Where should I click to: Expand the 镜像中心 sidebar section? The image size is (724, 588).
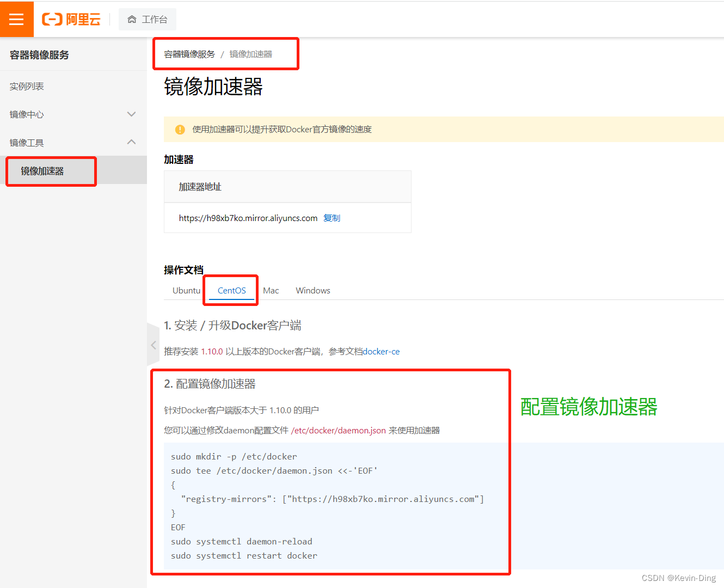tap(73, 114)
